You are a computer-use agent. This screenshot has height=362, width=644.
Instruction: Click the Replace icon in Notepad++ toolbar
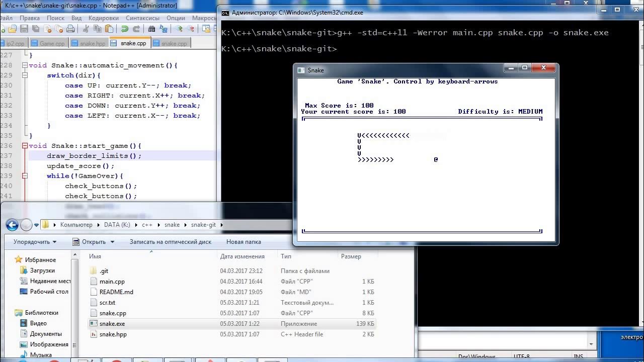point(164,29)
